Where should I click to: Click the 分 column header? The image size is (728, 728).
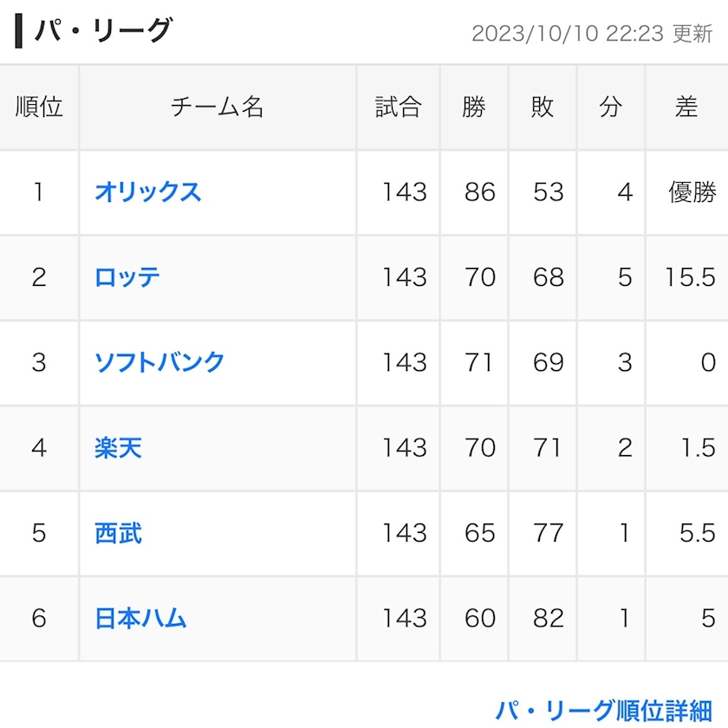tap(610, 107)
